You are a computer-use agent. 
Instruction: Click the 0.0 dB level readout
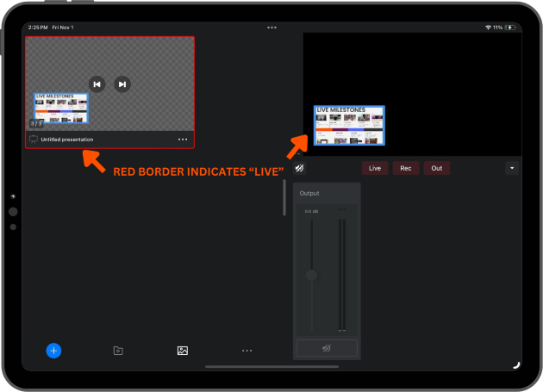click(x=311, y=211)
